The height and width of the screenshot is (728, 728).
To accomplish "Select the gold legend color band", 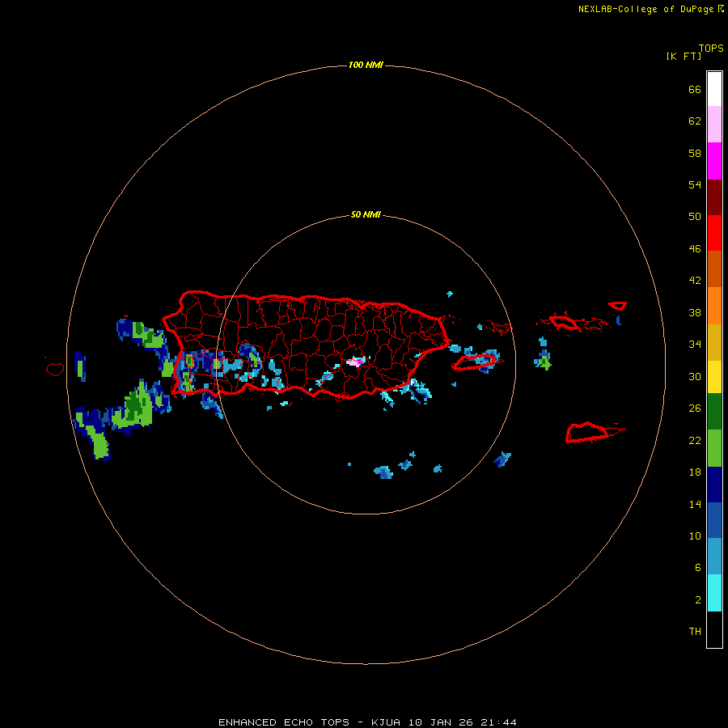I will tap(714, 342).
